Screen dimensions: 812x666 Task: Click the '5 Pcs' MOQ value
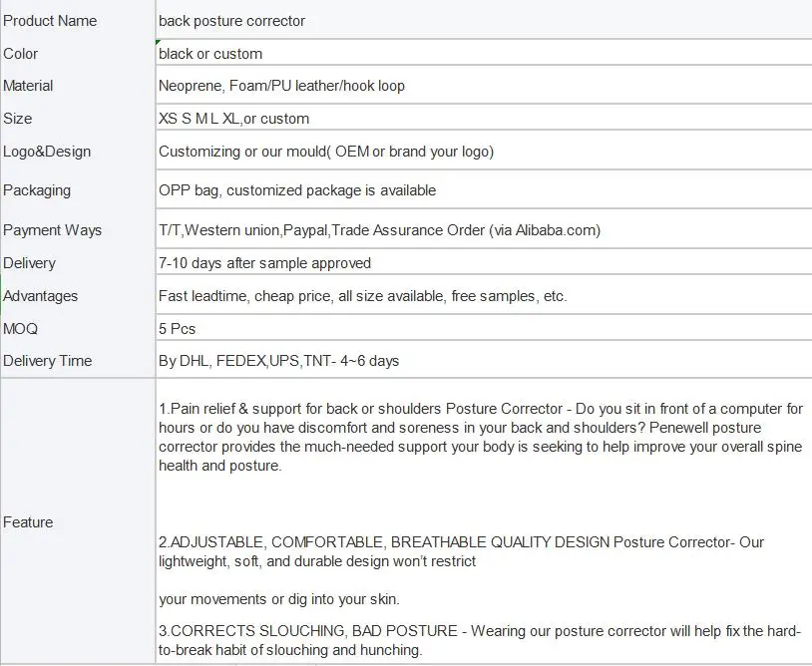pyautogui.click(x=177, y=329)
